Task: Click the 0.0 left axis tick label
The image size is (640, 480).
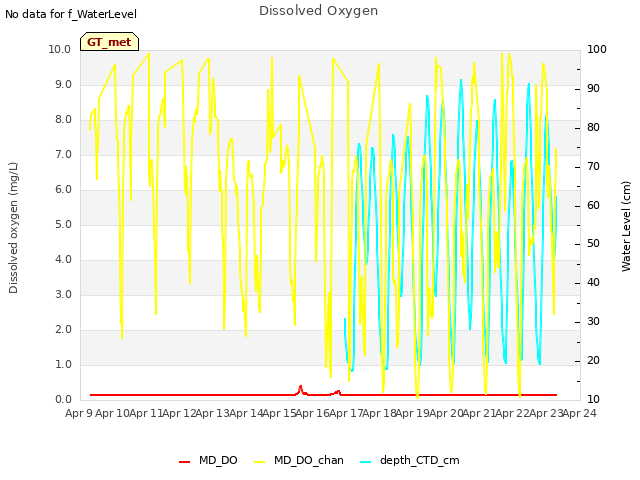Action: [63, 400]
